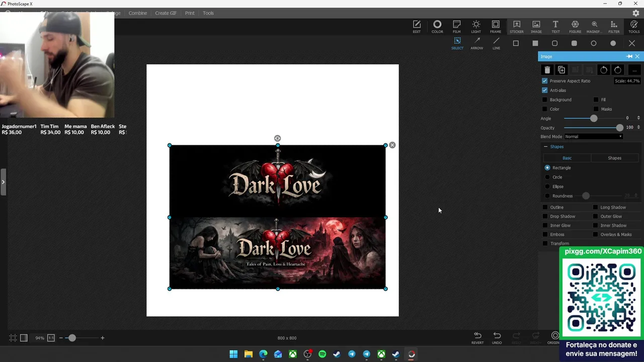
Task: Open the Color adjustment tab
Action: click(x=437, y=27)
